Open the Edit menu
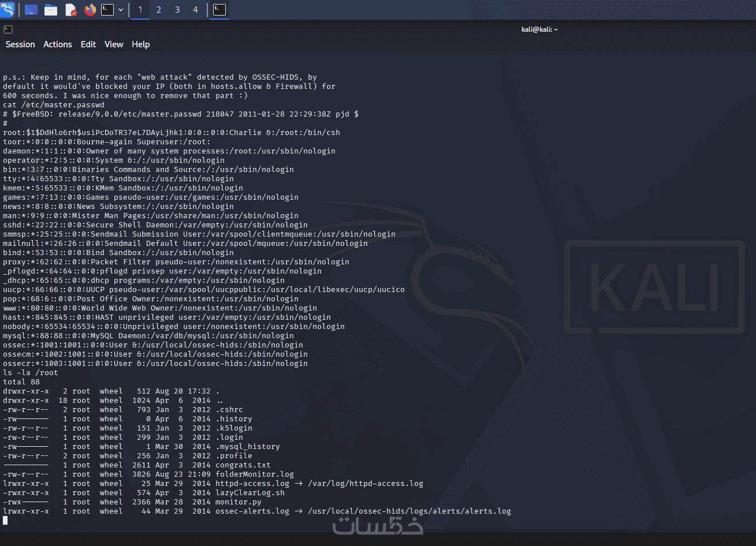The image size is (756, 546). 88,44
